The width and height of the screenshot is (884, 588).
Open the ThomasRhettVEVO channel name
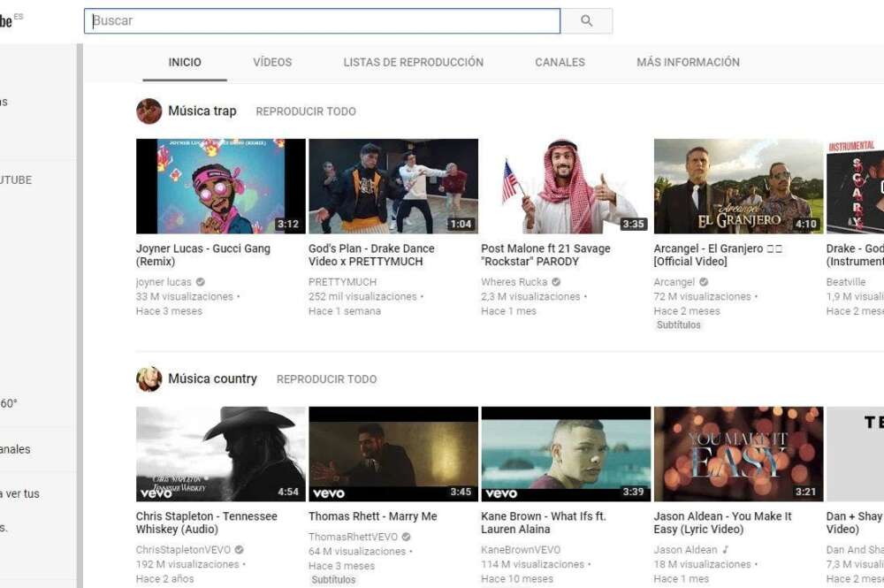pyautogui.click(x=353, y=537)
